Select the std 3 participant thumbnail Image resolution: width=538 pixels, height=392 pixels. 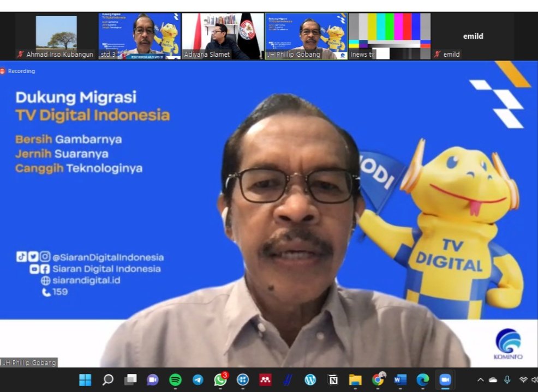tap(140, 36)
